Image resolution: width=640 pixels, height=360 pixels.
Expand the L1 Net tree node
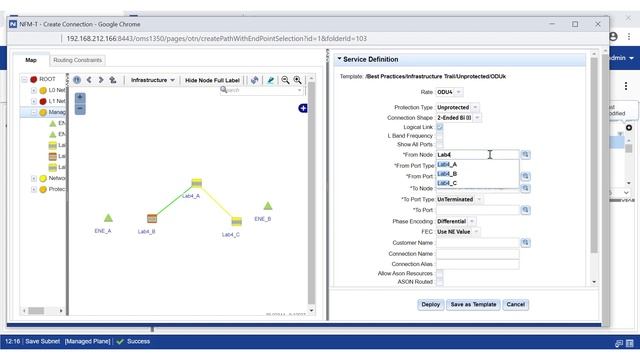click(34, 101)
